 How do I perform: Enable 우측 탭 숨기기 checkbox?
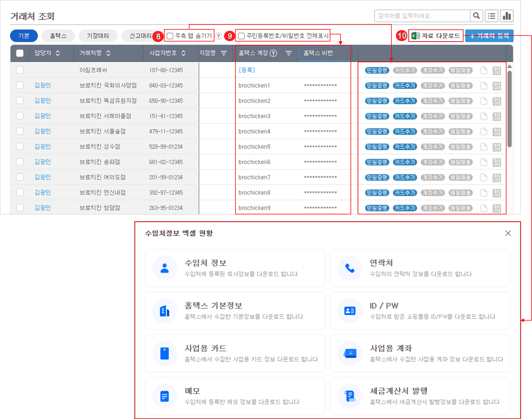click(x=170, y=36)
